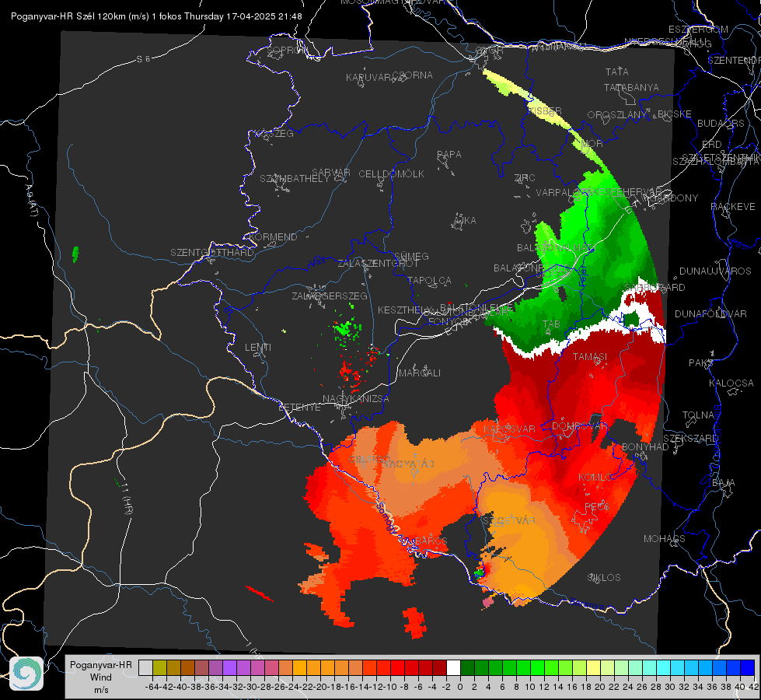The height and width of the screenshot is (700, 761).
Task: Pick the dark green swatch just after 0
Action: point(467,668)
